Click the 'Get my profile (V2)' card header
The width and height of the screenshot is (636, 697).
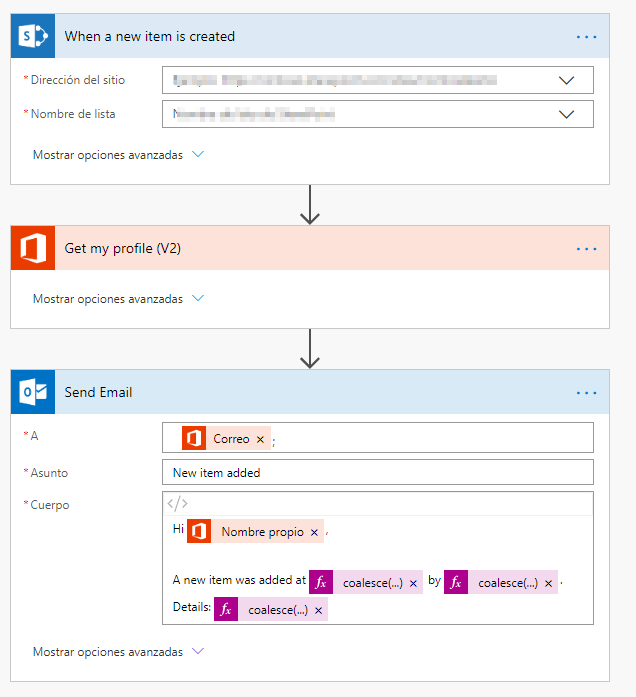300,249
